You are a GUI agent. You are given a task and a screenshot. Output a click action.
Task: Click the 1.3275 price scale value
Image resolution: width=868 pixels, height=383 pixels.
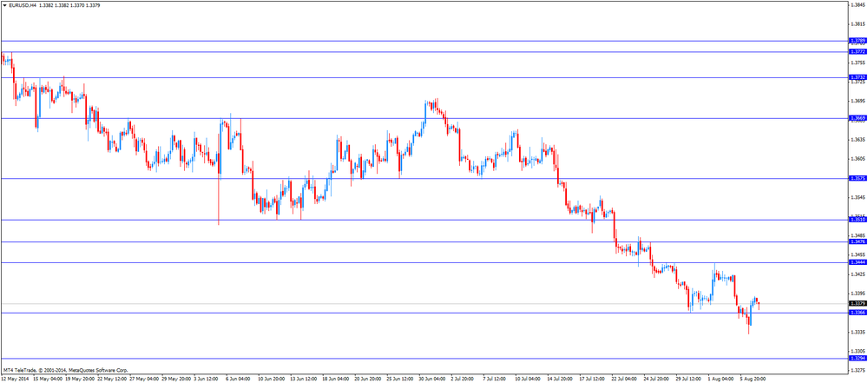[x=858, y=370]
